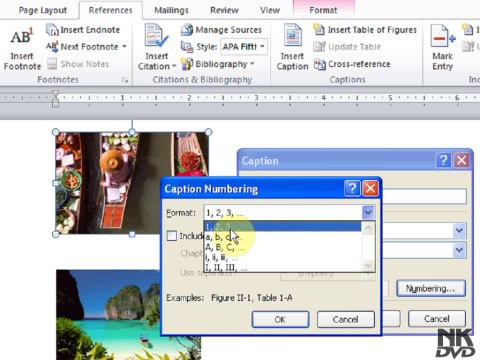The height and width of the screenshot is (360, 480).
Task: Switch to the Mailings tab
Action: click(x=171, y=10)
